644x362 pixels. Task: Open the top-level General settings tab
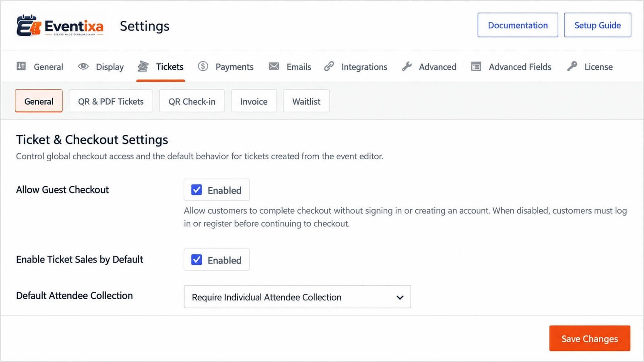40,67
